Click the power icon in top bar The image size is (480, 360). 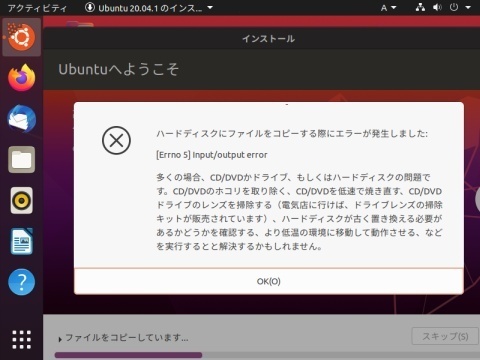454,7
